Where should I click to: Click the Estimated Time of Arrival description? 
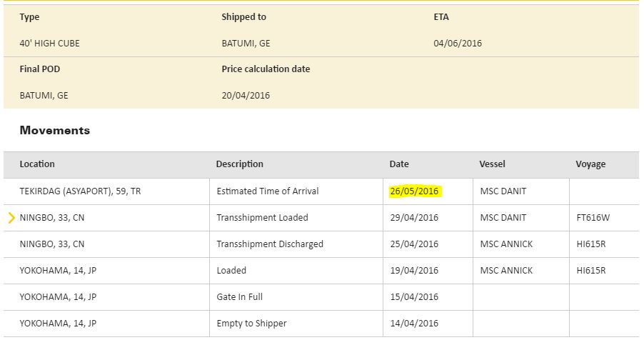tap(267, 191)
